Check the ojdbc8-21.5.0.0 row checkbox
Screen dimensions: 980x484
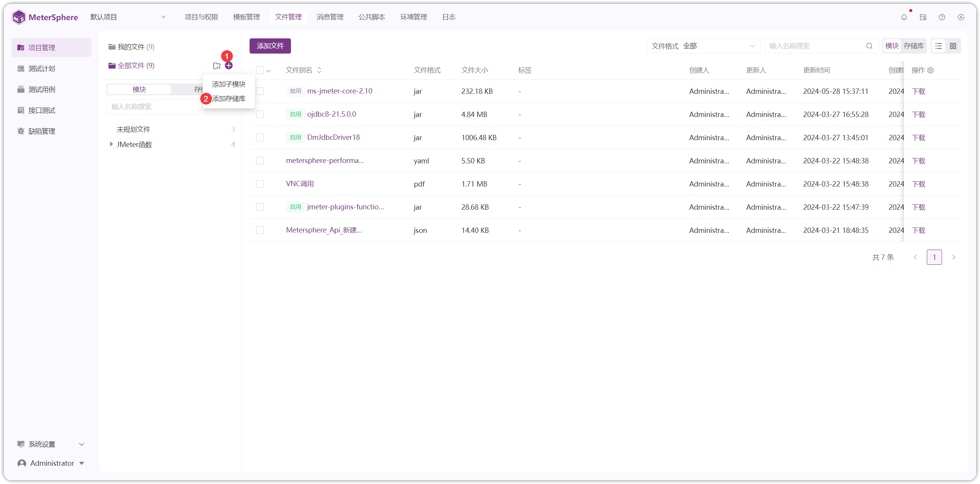tap(260, 114)
